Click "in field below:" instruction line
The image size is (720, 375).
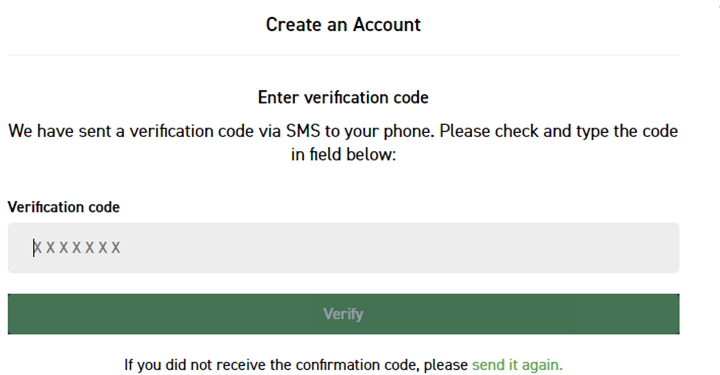tap(343, 155)
